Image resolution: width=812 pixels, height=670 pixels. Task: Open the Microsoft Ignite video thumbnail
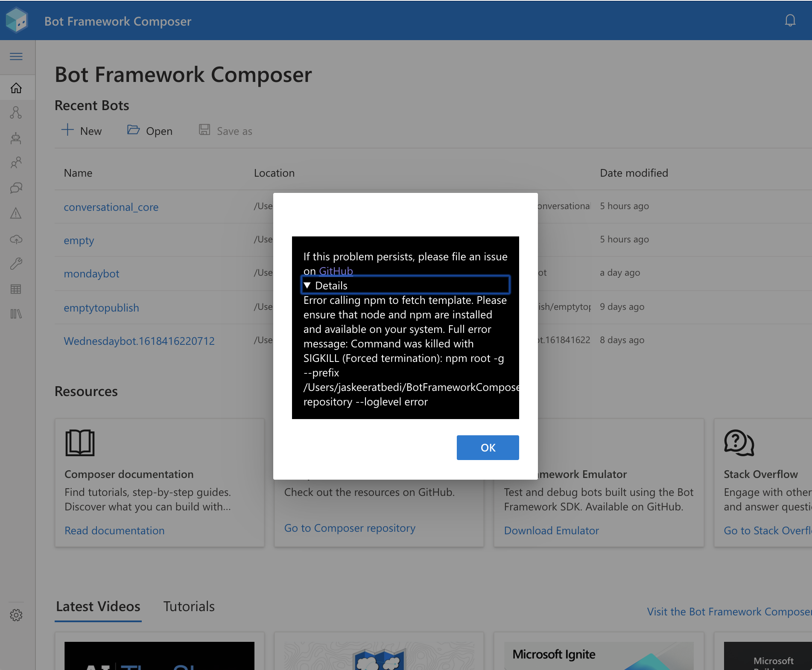pyautogui.click(x=599, y=656)
